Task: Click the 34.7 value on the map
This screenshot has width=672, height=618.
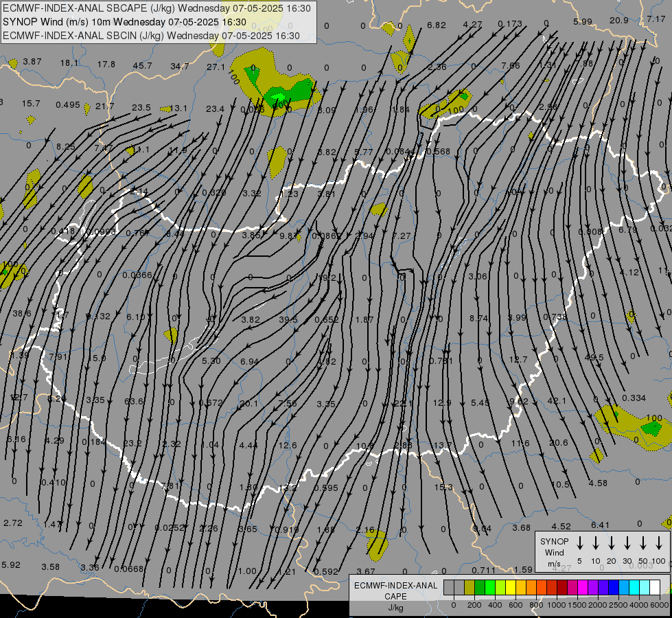Action: pos(180,66)
